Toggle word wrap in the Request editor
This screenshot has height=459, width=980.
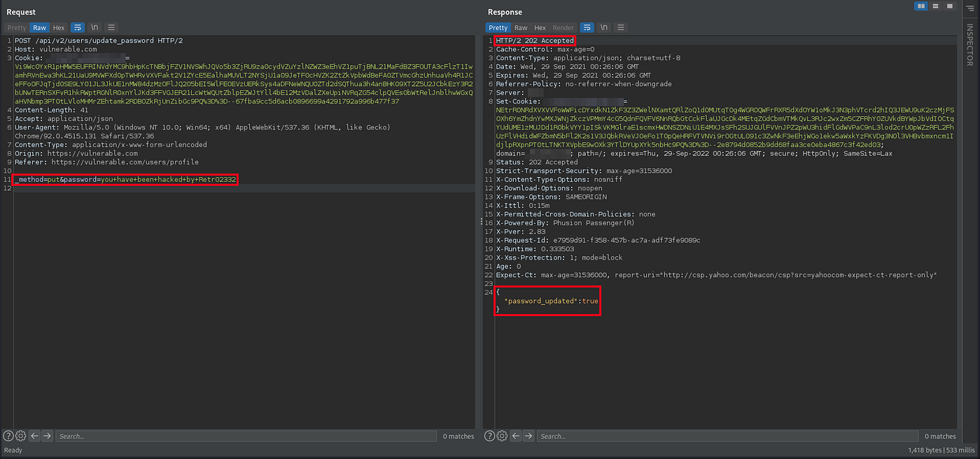click(77, 28)
